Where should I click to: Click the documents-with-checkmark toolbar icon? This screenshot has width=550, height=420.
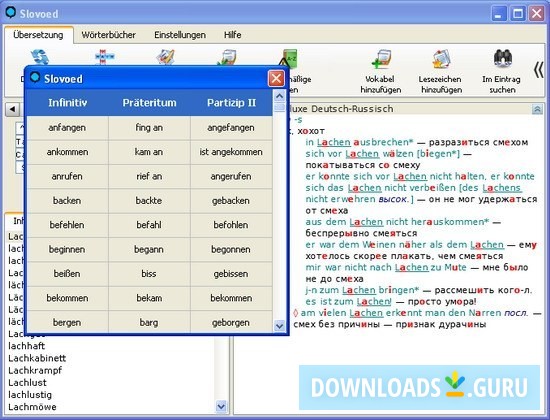click(x=227, y=57)
